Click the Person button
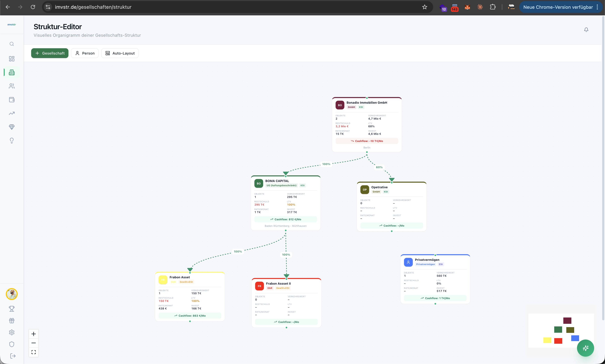The width and height of the screenshot is (605, 364). pyautogui.click(x=85, y=53)
